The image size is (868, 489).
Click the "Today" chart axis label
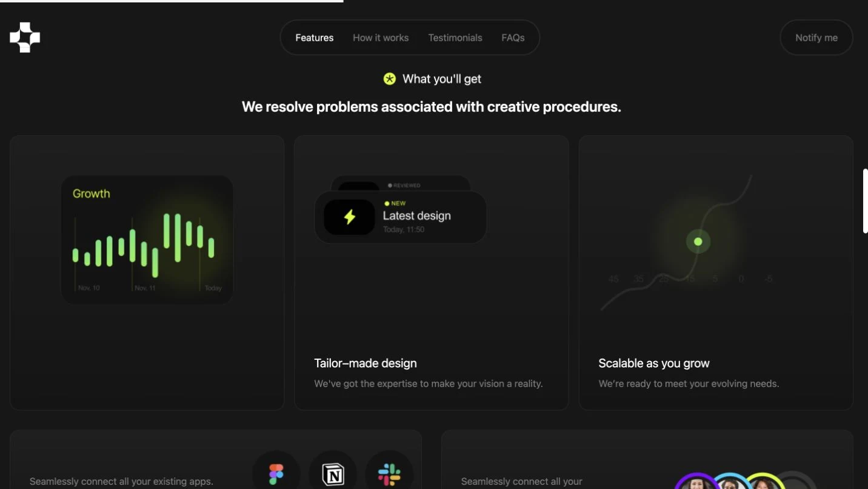tap(213, 288)
